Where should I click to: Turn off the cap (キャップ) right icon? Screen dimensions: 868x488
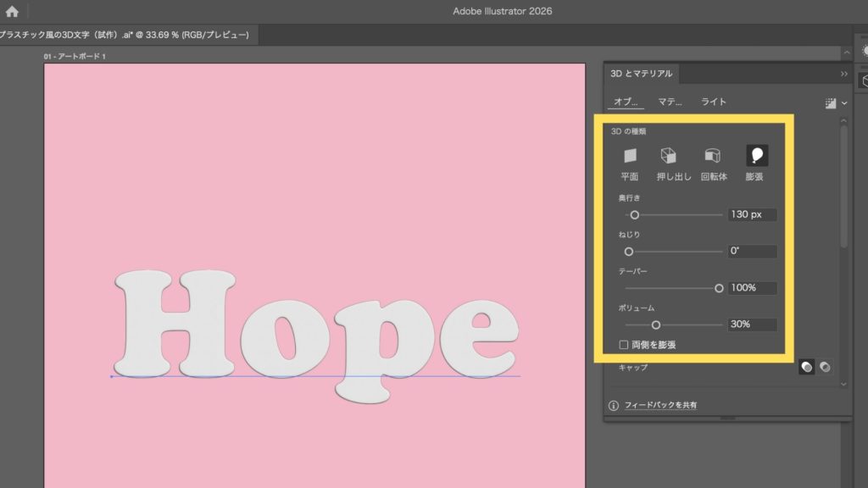824,367
